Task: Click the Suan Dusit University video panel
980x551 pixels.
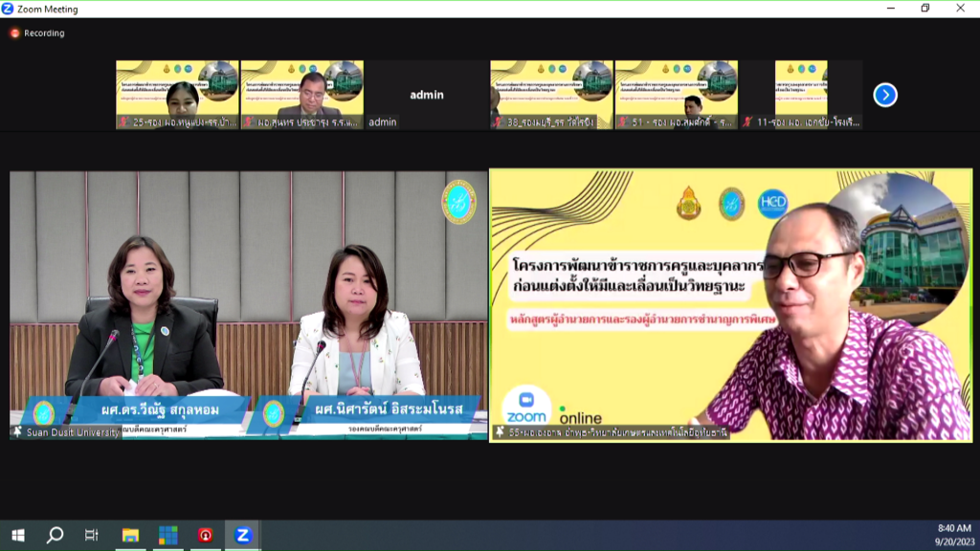Action: tap(249, 304)
